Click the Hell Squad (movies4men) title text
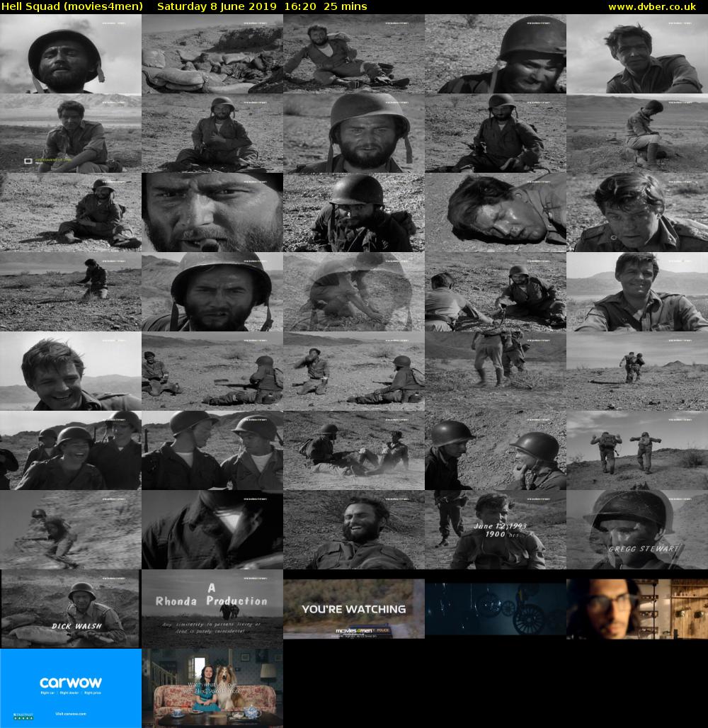Viewport: 708px width, 728px height. coord(72,6)
